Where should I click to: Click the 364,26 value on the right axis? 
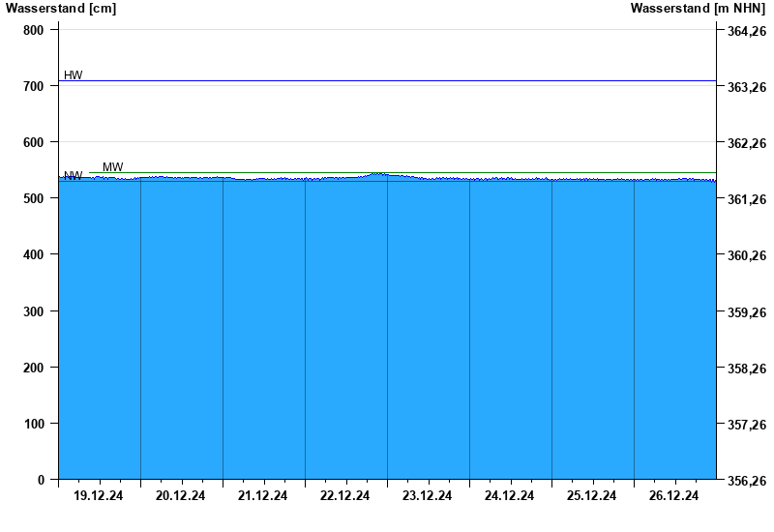click(746, 32)
